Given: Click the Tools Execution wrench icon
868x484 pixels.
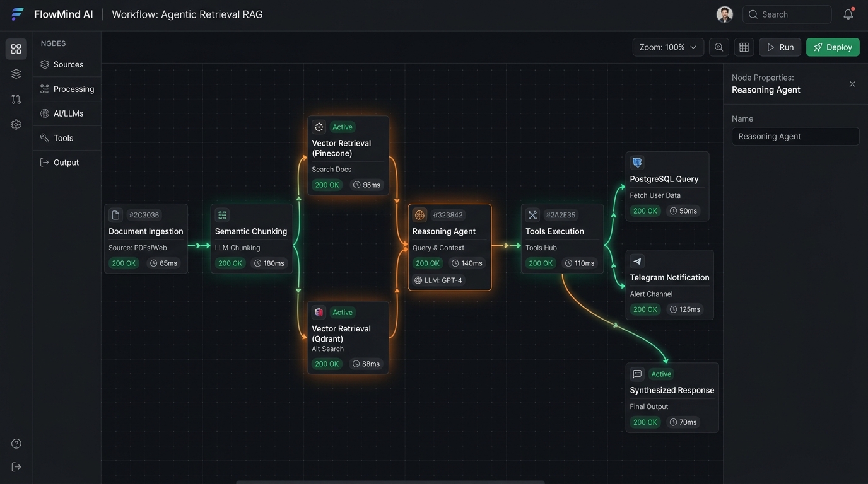Looking at the screenshot, I should coord(532,215).
